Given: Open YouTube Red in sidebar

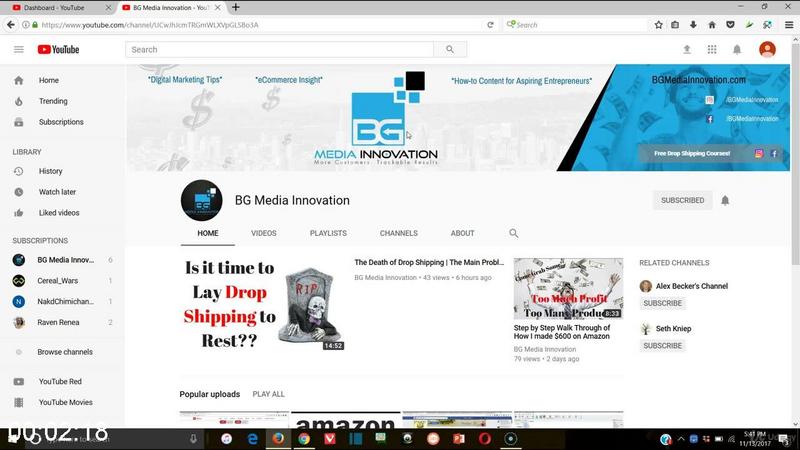Looking at the screenshot, I should click(x=62, y=381).
